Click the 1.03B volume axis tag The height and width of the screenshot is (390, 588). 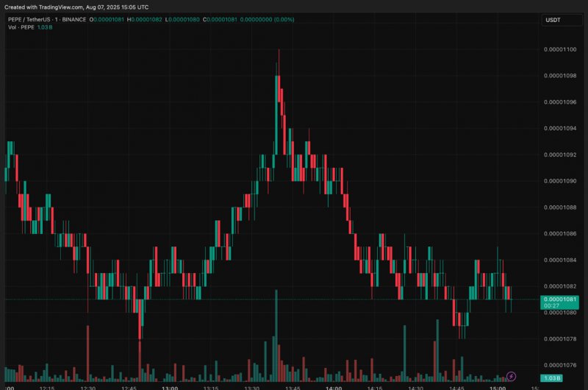click(551, 378)
